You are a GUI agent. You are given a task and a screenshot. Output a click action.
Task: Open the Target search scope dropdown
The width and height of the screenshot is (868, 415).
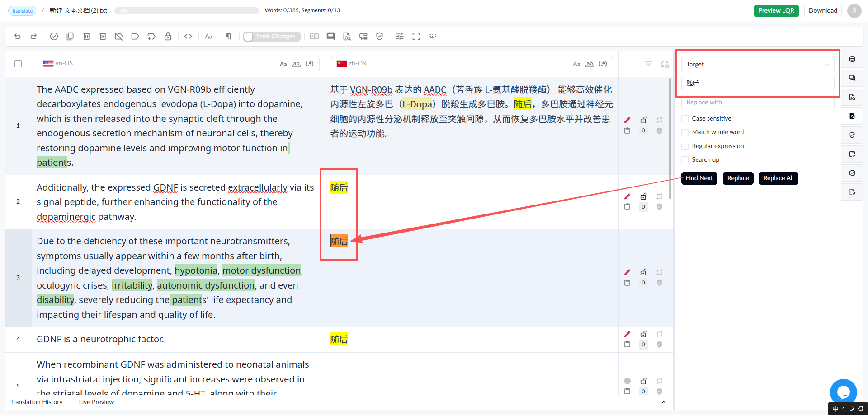pyautogui.click(x=758, y=65)
